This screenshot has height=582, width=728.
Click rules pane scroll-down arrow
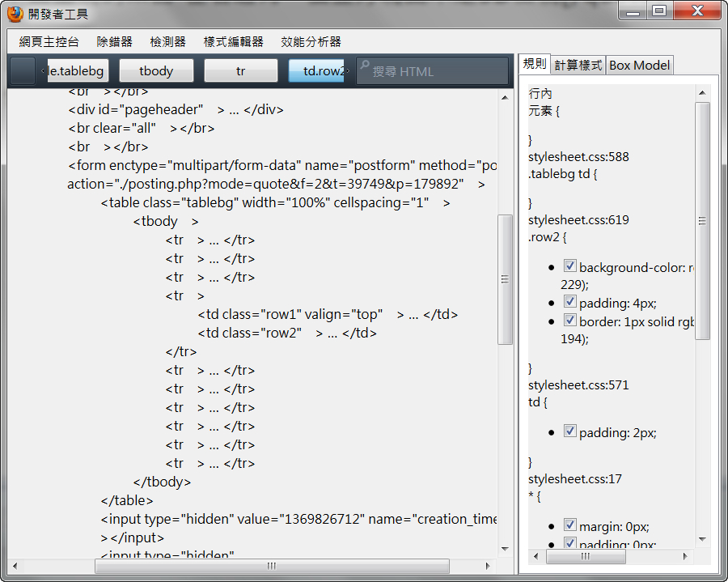(x=702, y=538)
